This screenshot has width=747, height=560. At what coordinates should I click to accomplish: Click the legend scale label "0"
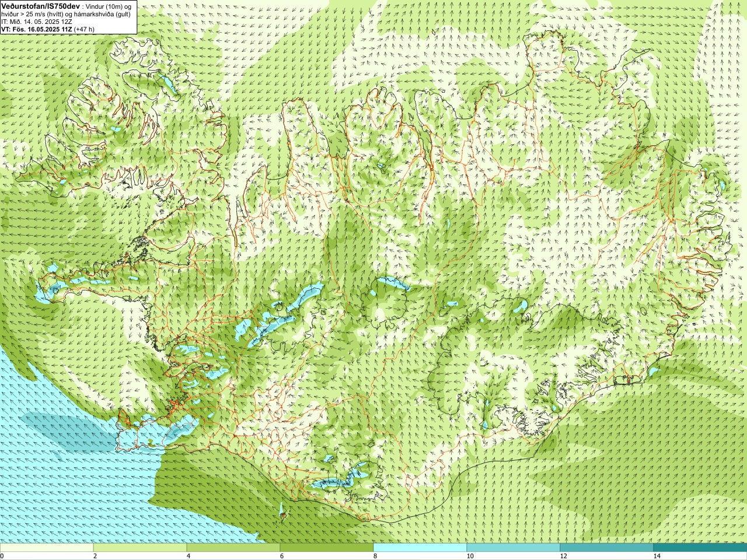tap(2, 556)
